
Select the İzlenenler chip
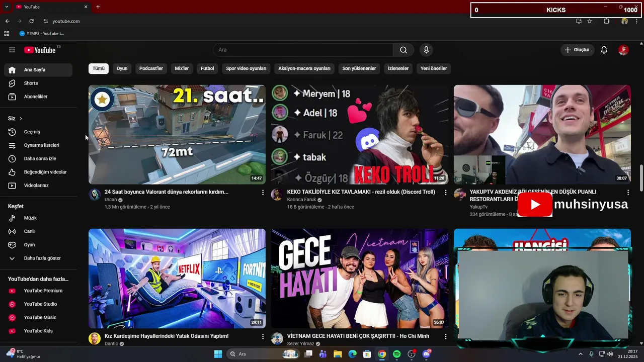pyautogui.click(x=398, y=68)
